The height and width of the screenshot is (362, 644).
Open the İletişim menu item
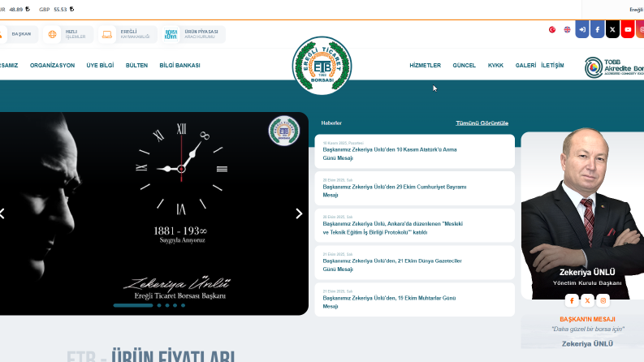pyautogui.click(x=552, y=65)
